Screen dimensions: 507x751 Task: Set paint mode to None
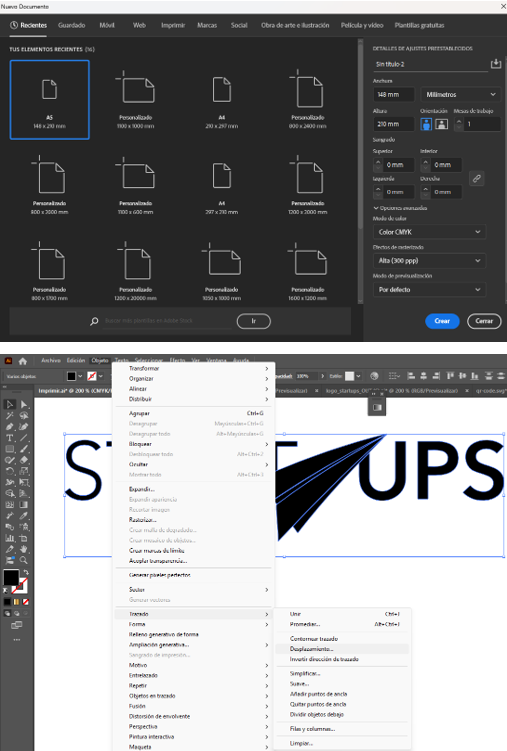25,602
